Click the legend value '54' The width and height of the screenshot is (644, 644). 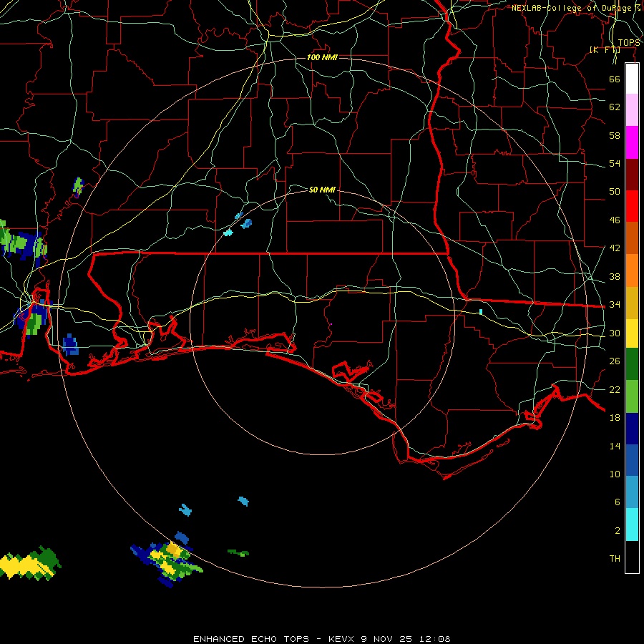click(615, 163)
